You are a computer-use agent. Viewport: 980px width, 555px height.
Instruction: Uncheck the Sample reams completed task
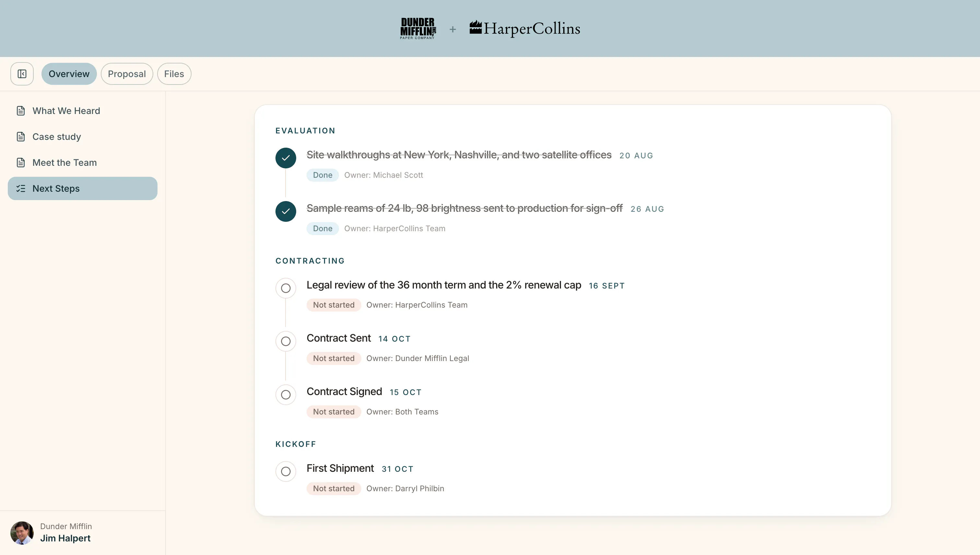[x=286, y=211]
